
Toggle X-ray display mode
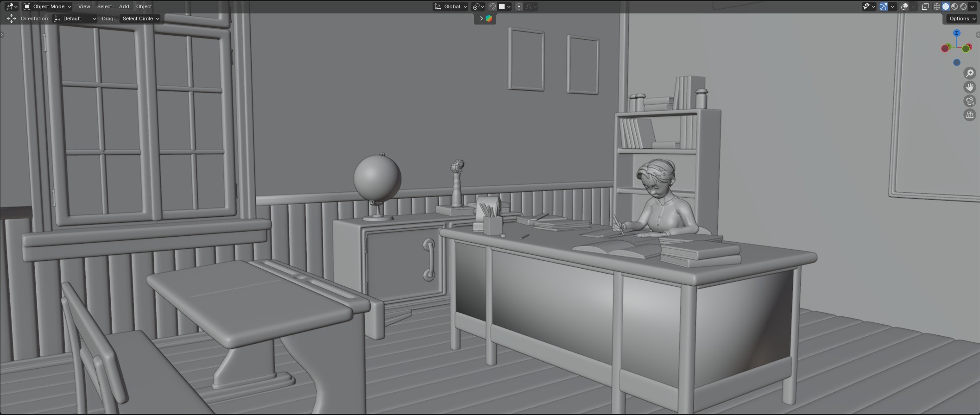click(925, 6)
